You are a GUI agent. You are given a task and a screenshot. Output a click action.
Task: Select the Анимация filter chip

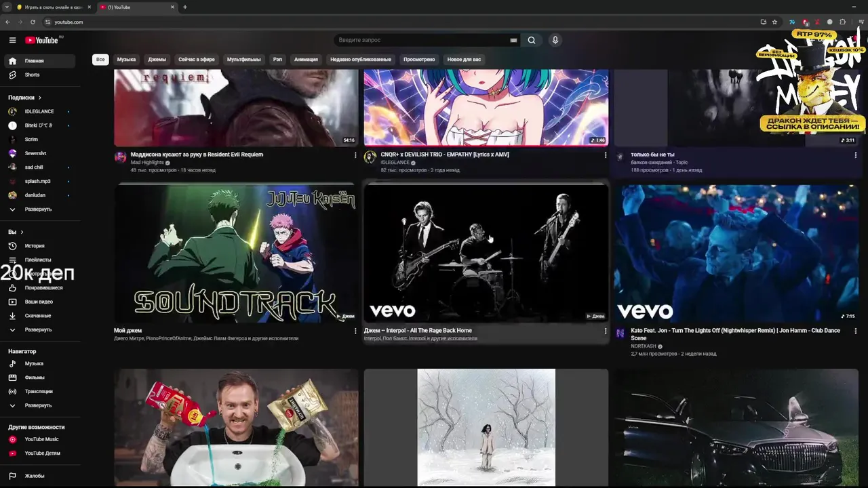click(306, 60)
